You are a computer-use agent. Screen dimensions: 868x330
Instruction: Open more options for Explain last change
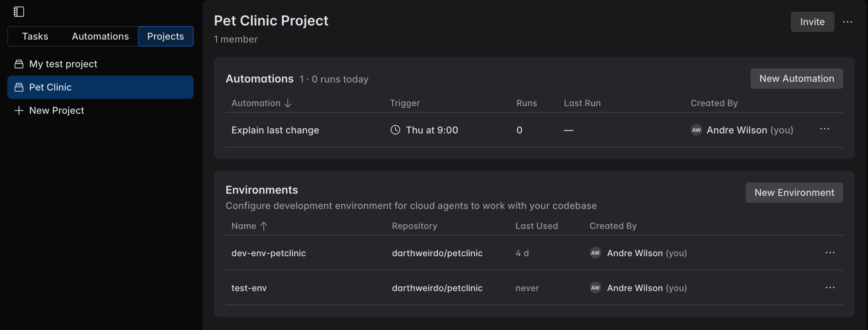pyautogui.click(x=825, y=129)
